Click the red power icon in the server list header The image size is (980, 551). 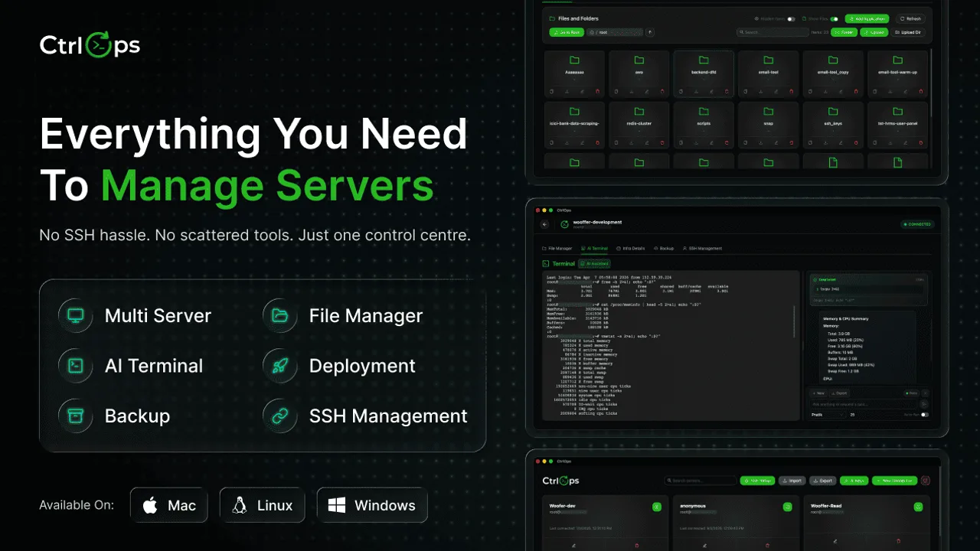925,481
